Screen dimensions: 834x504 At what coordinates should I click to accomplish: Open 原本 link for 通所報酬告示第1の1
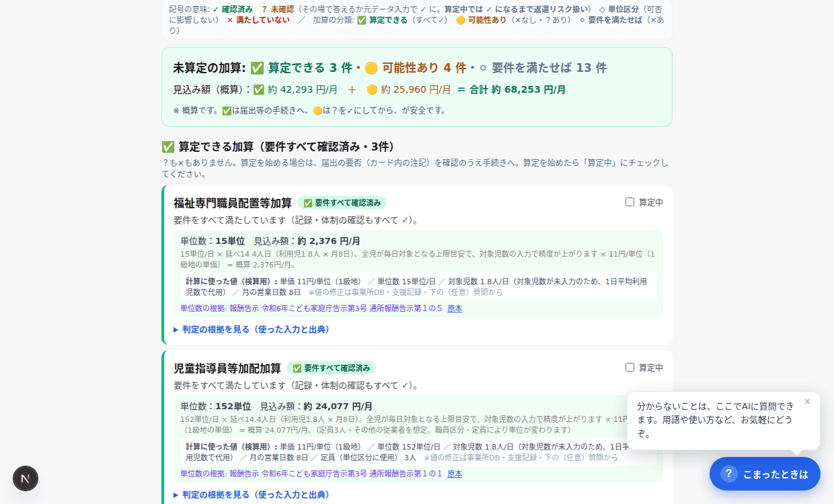[455, 474]
